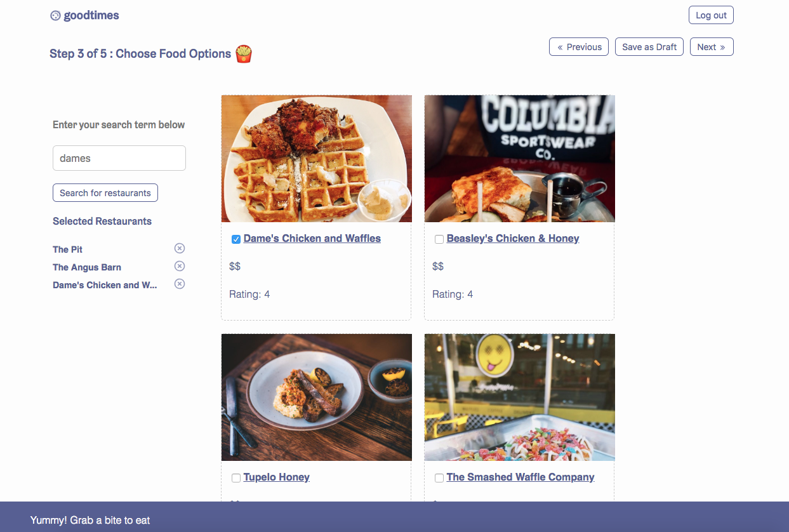Uncheck Dame's Chicken and Waffles checkbox
The image size is (789, 532).
click(x=236, y=239)
